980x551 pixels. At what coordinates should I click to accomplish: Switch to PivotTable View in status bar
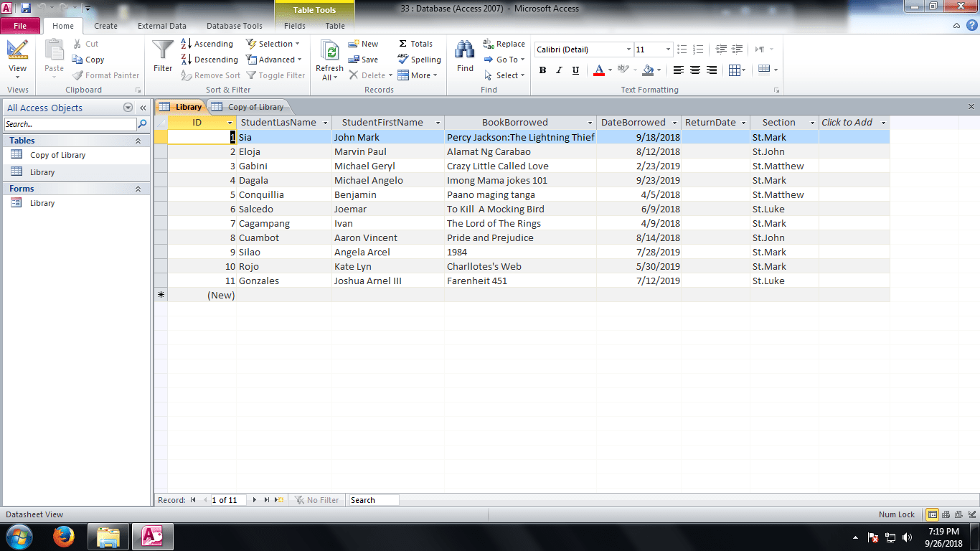tap(945, 514)
